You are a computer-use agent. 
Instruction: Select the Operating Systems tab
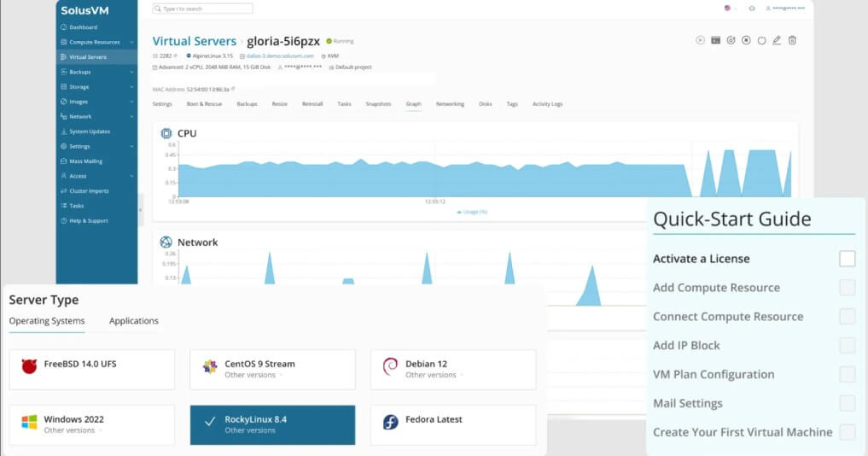(47, 321)
